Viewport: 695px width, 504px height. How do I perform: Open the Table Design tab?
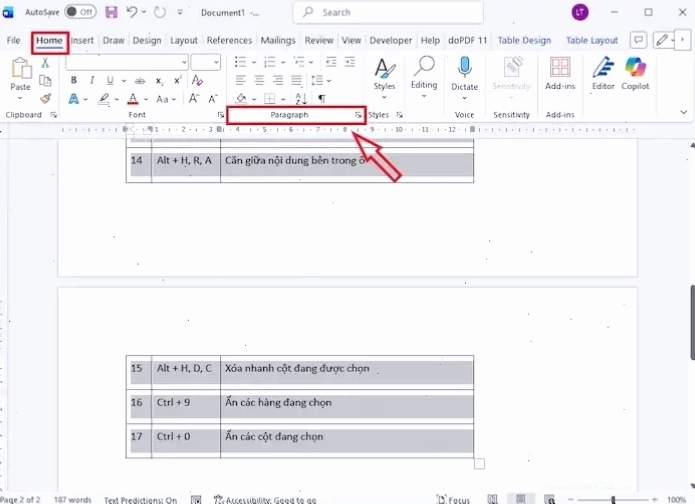pyautogui.click(x=524, y=40)
